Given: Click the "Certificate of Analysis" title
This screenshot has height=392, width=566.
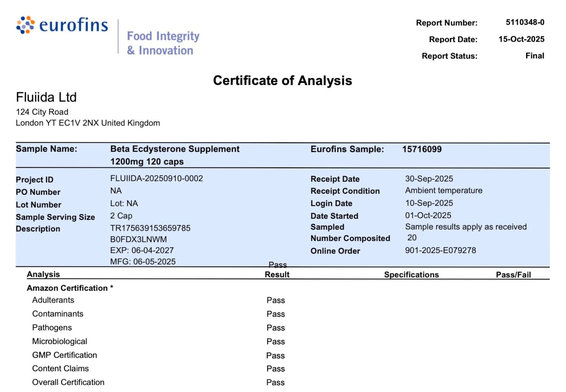Looking at the screenshot, I should click(x=282, y=81).
